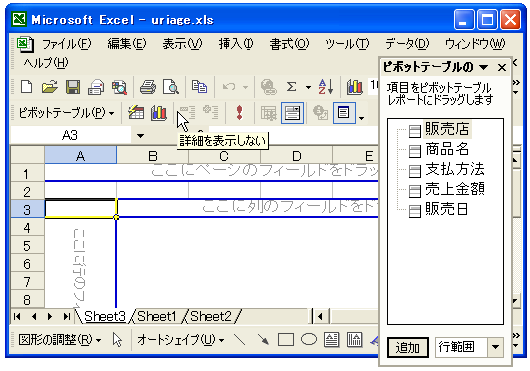Click the Show Detail icon
This screenshot has width=530, height=371.
click(x=211, y=113)
